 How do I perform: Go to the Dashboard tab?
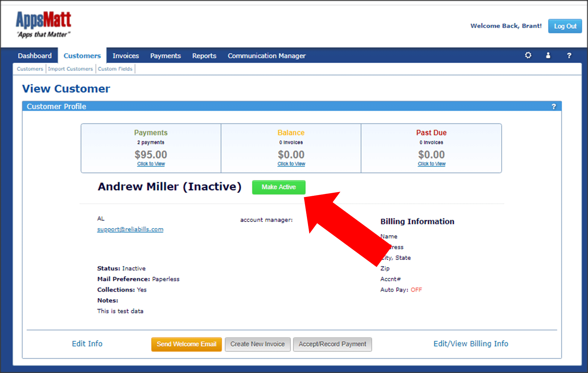point(35,56)
